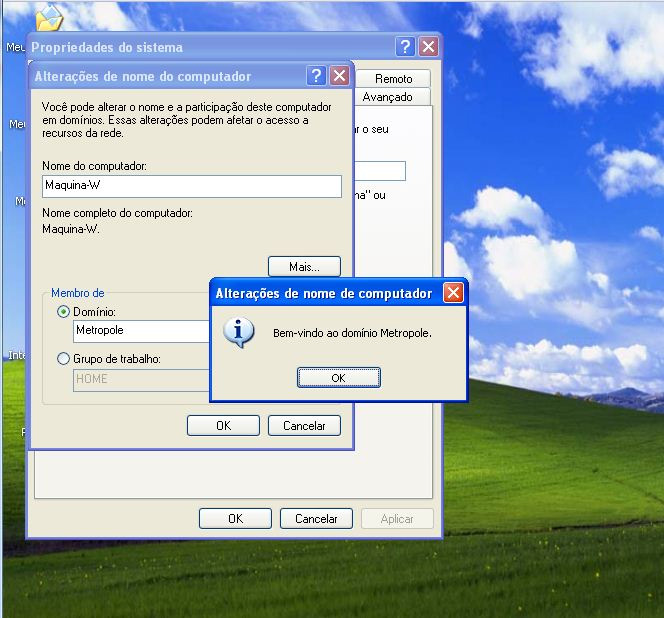
Task: Select the Domínio radio button
Action: tap(63, 312)
